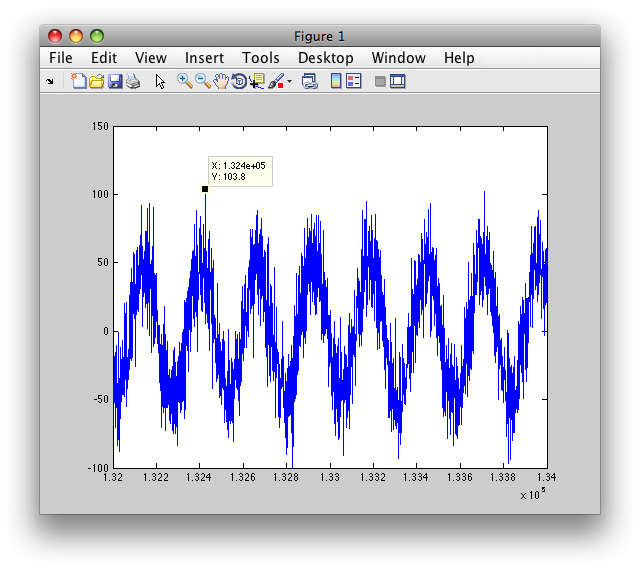Click the red close window button

[55, 36]
